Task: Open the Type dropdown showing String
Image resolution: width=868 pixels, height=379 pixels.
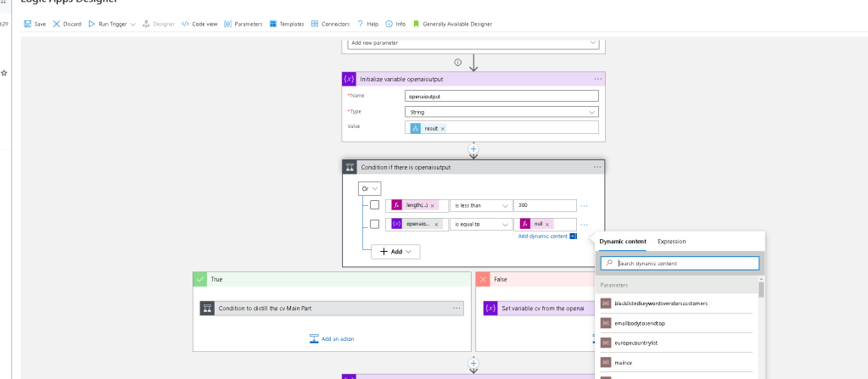Action: pos(501,112)
